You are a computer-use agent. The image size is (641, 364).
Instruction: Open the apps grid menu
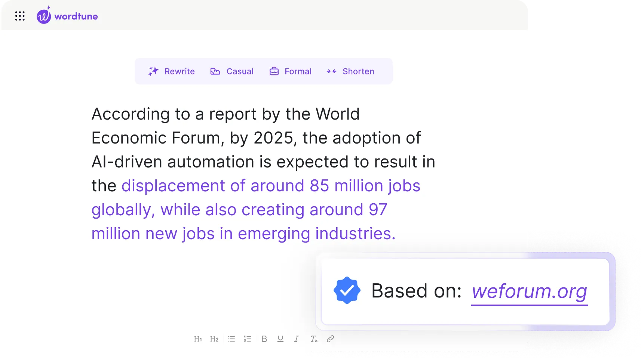tap(20, 16)
